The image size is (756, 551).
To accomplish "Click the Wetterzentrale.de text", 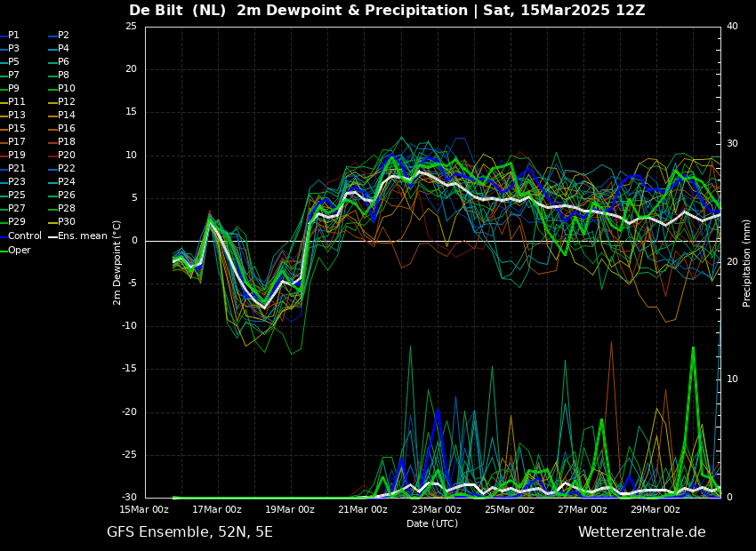I will tap(641, 531).
